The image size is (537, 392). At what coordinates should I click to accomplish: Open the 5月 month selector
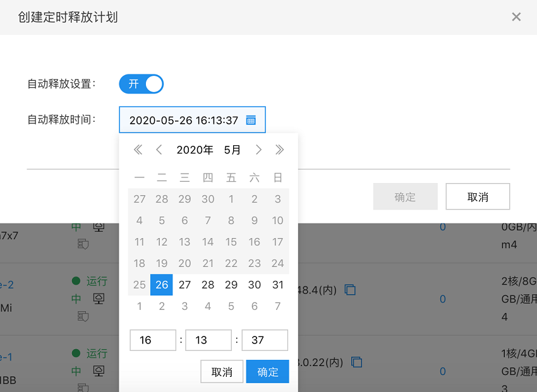click(x=232, y=150)
